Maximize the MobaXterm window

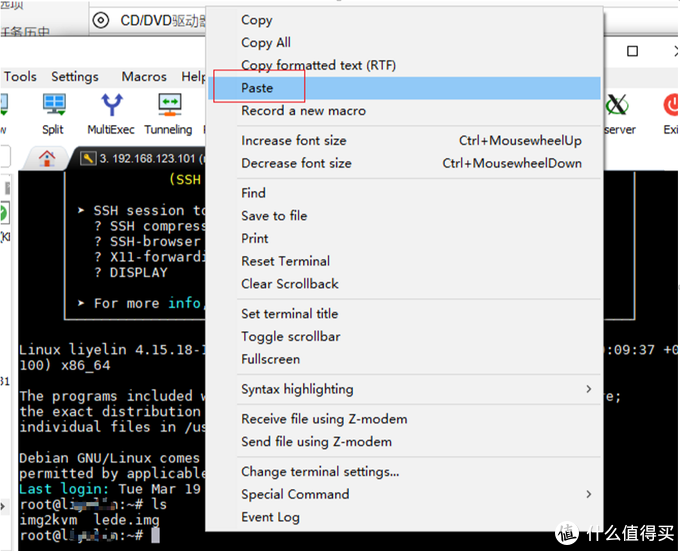click(632, 51)
